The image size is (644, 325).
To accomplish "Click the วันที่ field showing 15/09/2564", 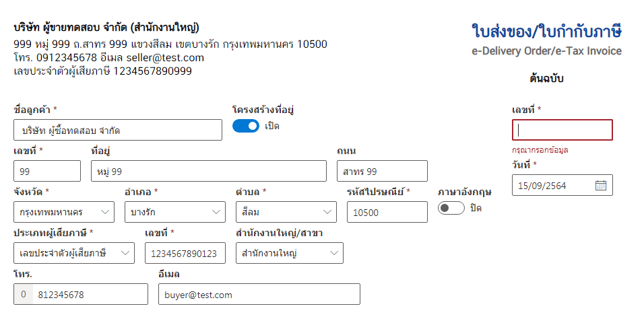I will tap(562, 186).
